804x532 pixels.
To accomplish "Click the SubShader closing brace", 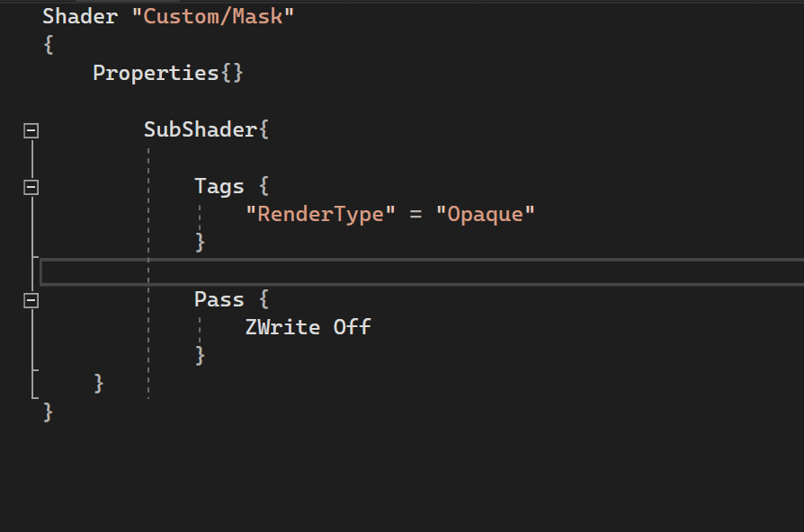I will click(x=99, y=384).
